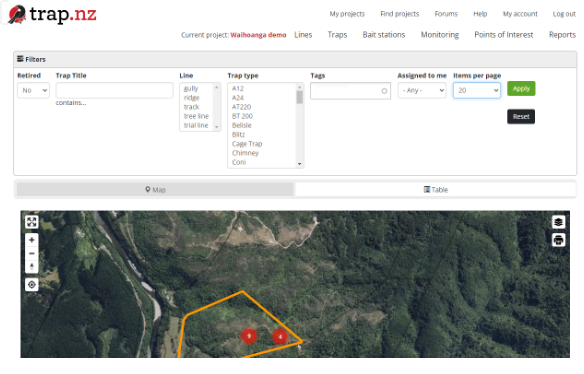Open the Traps menu
This screenshot has width=584, height=374.
pyautogui.click(x=337, y=35)
